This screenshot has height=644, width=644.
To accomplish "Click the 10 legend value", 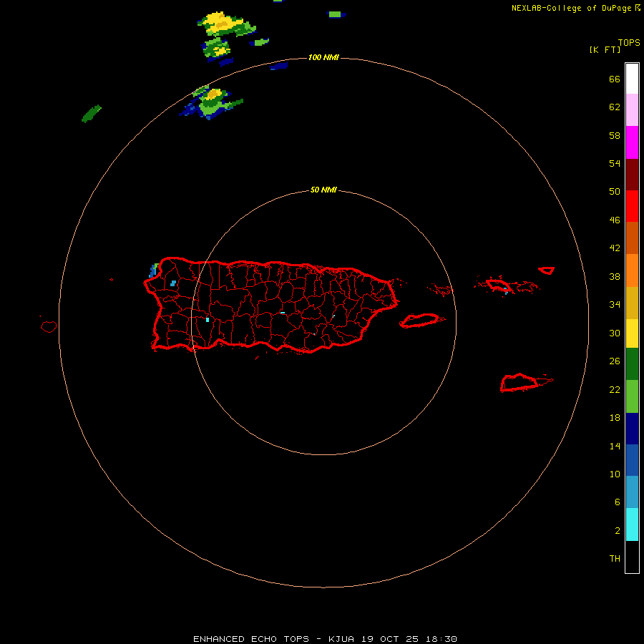I will [615, 474].
